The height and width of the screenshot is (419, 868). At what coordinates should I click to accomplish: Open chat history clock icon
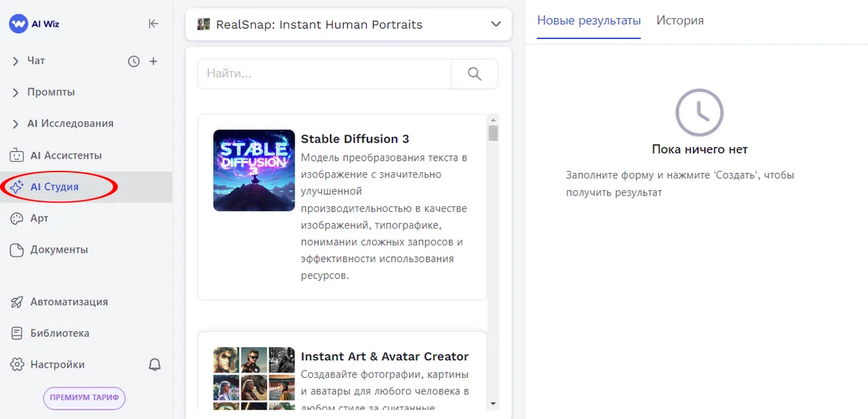pos(134,62)
